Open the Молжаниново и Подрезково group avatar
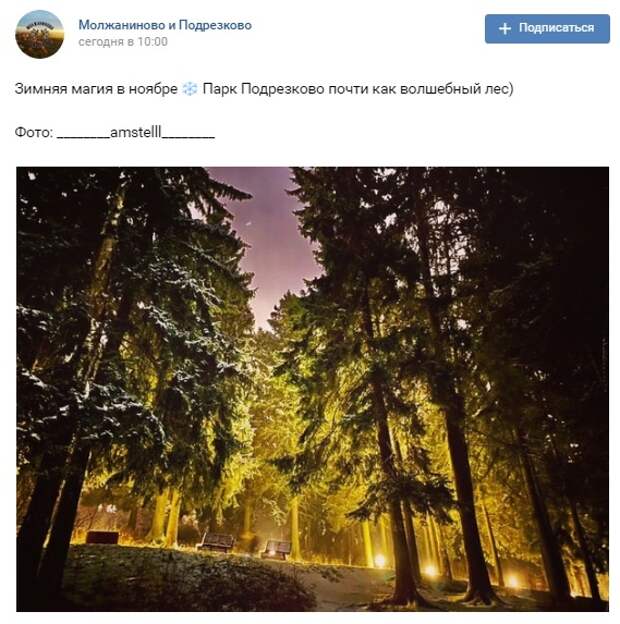This screenshot has width=620, height=624. [39, 34]
